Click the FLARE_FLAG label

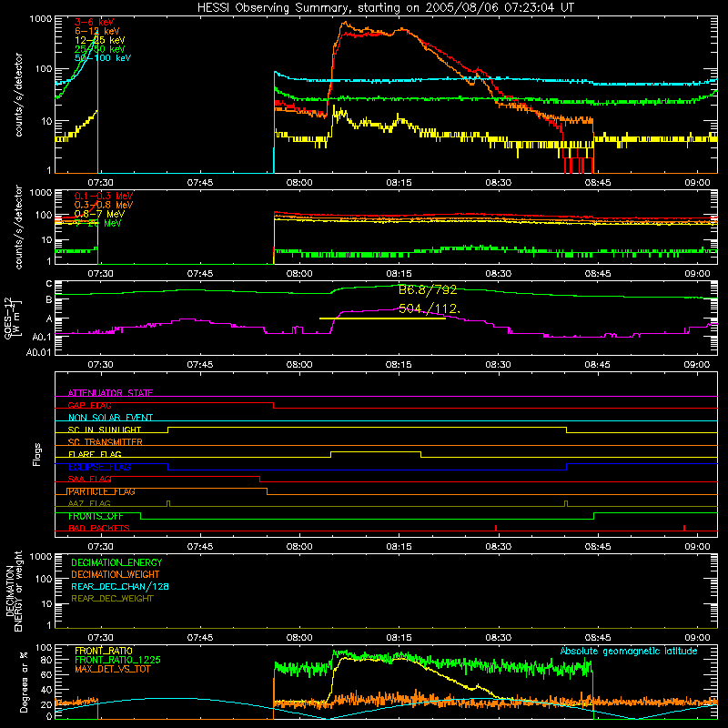(x=95, y=454)
